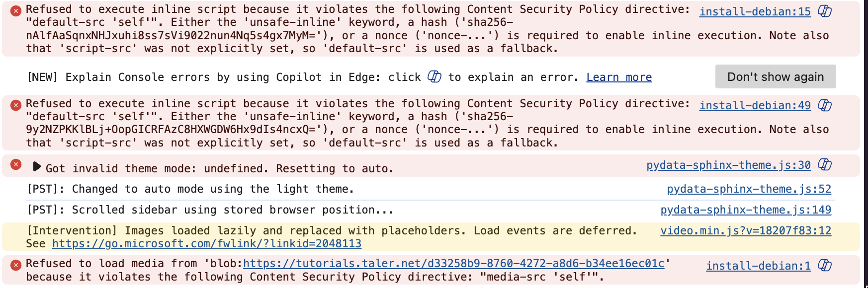Click Copilot explain icon for install-debian:15 error
This screenshot has height=288, width=868.
click(x=825, y=11)
